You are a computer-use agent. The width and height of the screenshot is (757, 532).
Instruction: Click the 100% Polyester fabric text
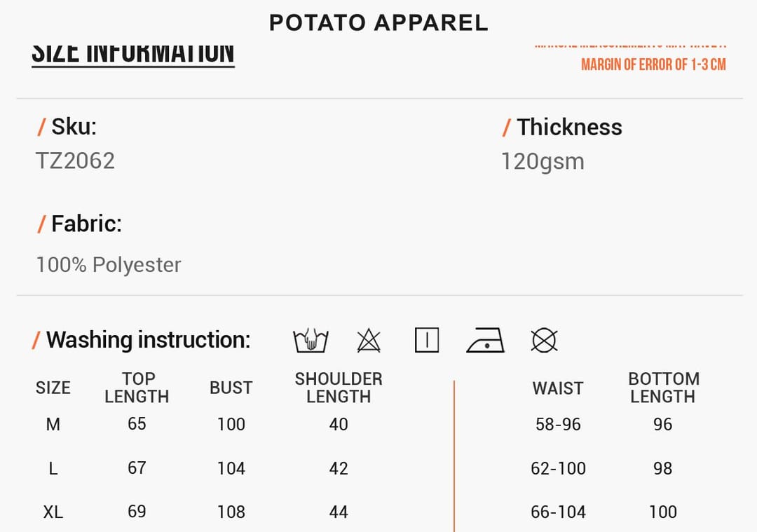tap(109, 264)
